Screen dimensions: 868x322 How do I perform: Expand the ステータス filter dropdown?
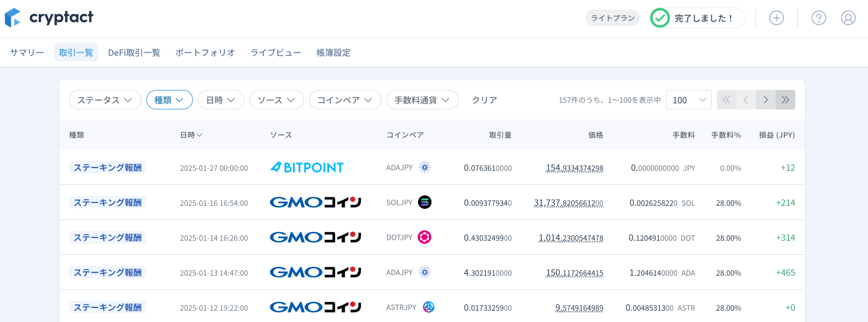click(x=105, y=100)
